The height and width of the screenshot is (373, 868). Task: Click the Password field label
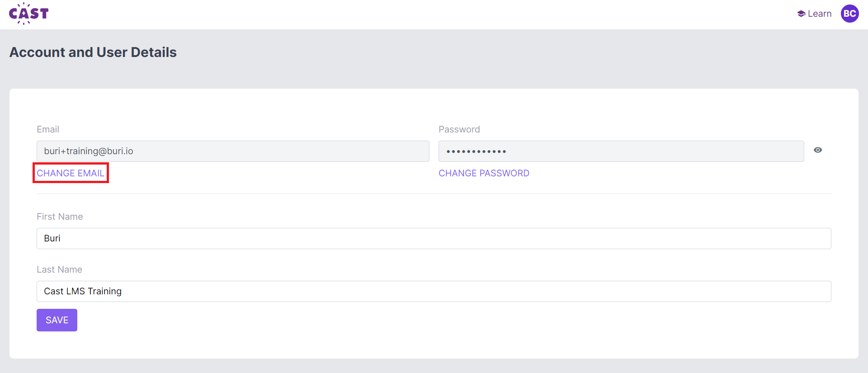click(459, 129)
